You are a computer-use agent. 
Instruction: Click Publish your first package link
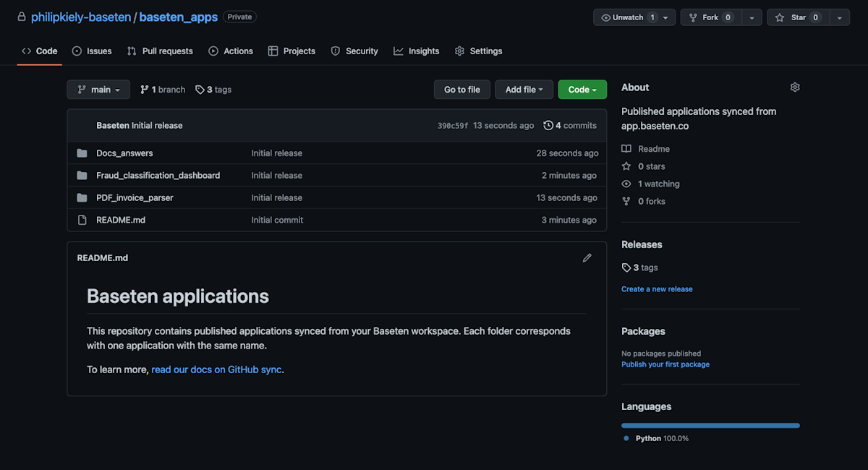(x=665, y=364)
